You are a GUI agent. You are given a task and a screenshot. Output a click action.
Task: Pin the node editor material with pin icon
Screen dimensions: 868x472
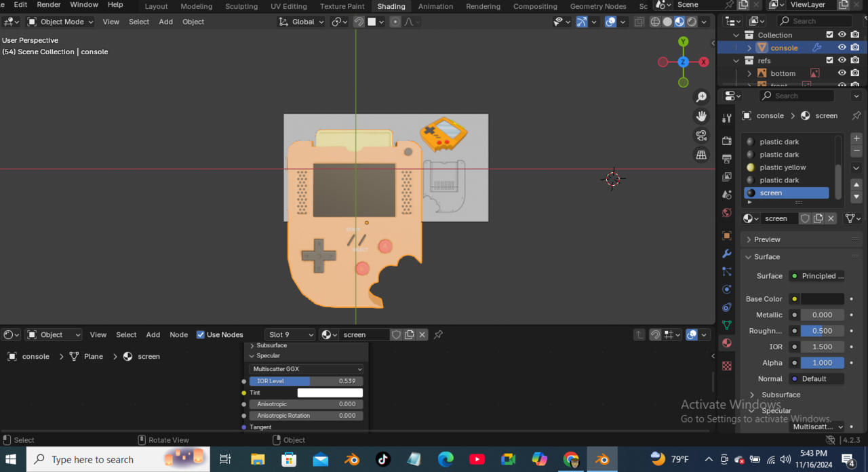click(438, 334)
